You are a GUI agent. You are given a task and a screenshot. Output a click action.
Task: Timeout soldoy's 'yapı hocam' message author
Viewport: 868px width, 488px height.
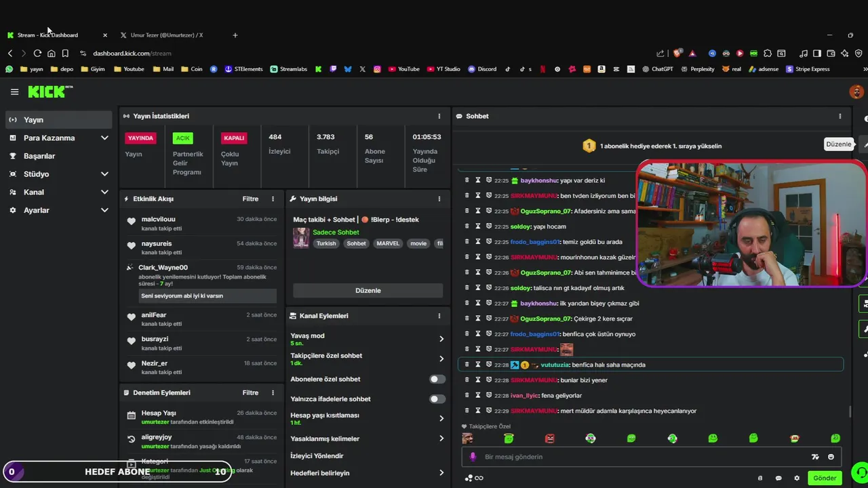(477, 226)
